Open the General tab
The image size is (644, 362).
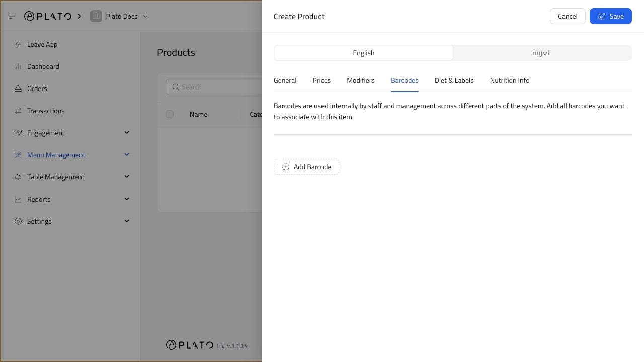[285, 80]
